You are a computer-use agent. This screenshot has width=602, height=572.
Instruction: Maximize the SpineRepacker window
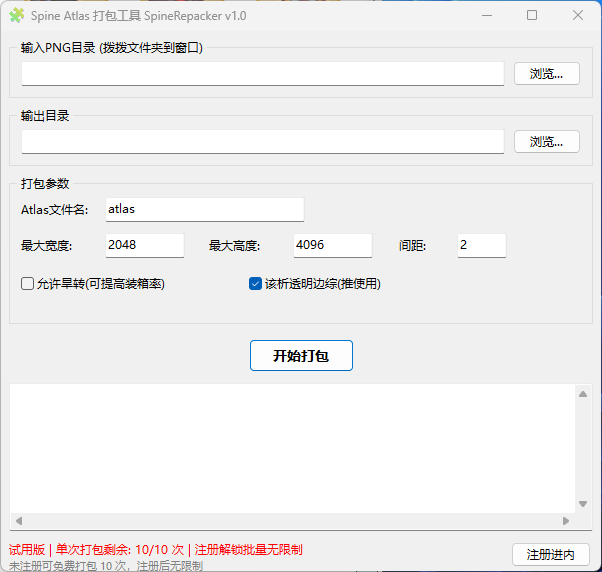point(532,16)
